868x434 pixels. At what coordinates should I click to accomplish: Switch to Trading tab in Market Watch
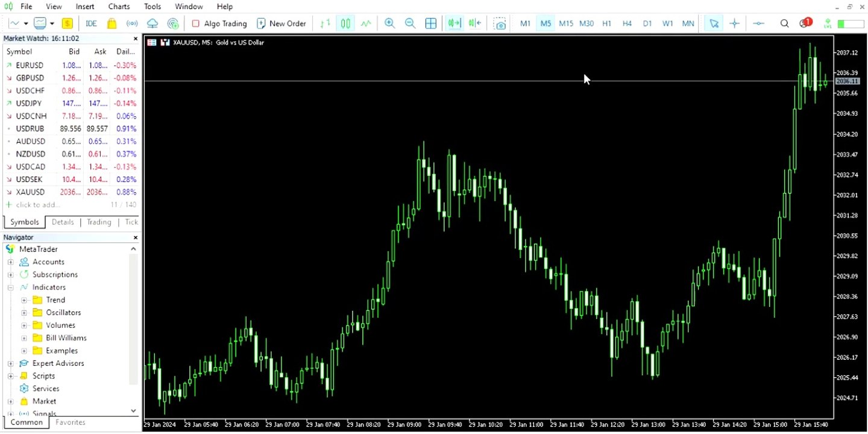point(99,222)
